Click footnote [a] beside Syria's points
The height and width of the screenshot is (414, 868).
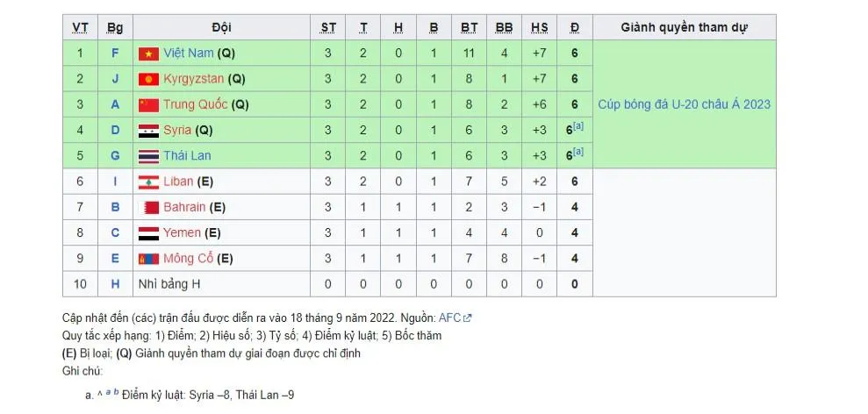pos(578,127)
